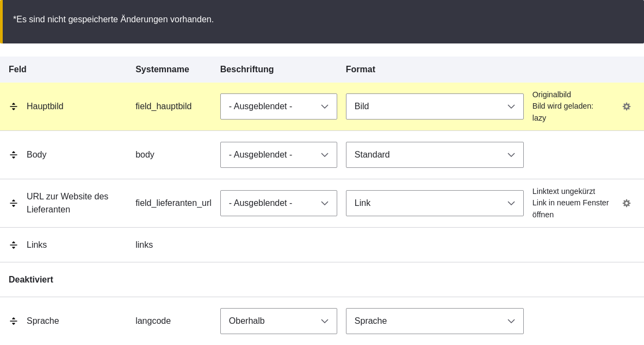The image size is (644, 345).
Task: Click the unsaved changes warning message
Action: [113, 20]
